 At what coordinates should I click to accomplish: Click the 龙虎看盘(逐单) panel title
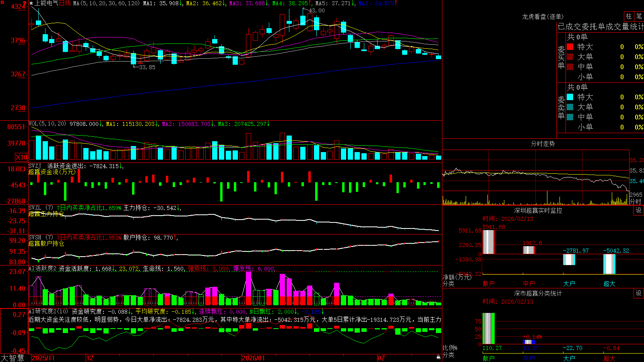click(x=543, y=16)
